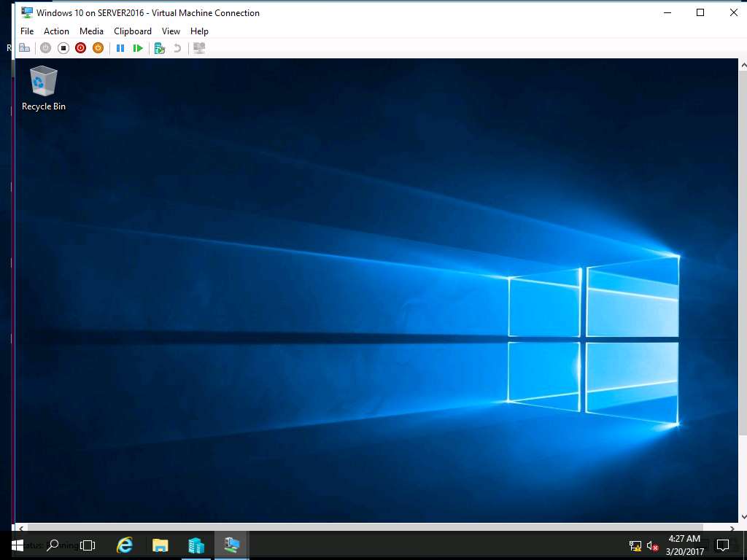Viewport: 747px width, 560px height.
Task: Click the Ctrl+Alt+Delete toolbar icon
Action: click(x=24, y=48)
